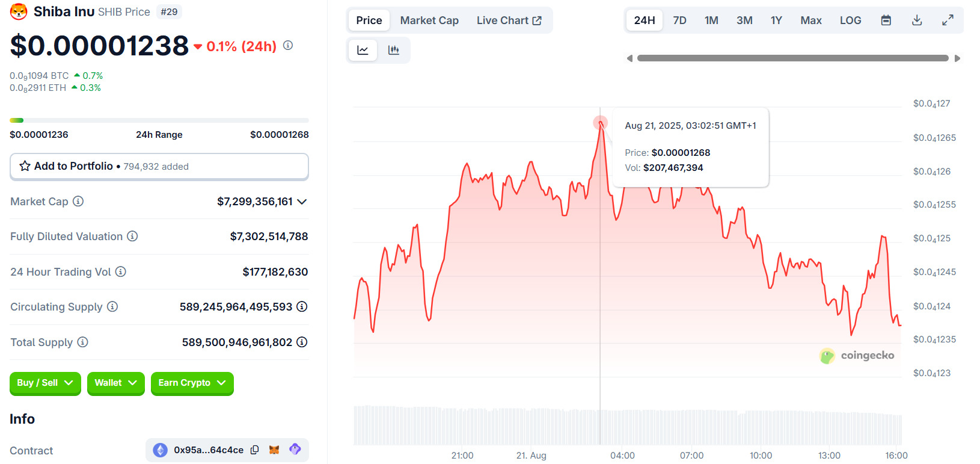Click the volume bars below chart
Viewport: 980px width, 464px height.
point(628,425)
